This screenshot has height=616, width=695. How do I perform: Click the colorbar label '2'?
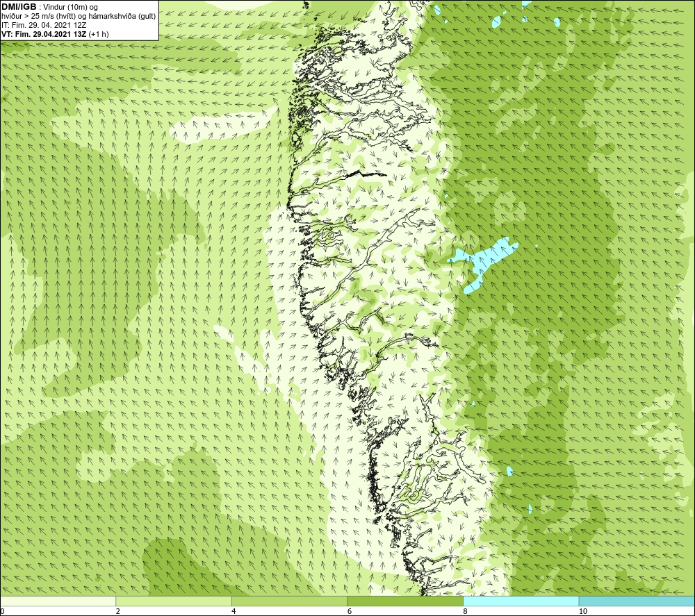118,612
